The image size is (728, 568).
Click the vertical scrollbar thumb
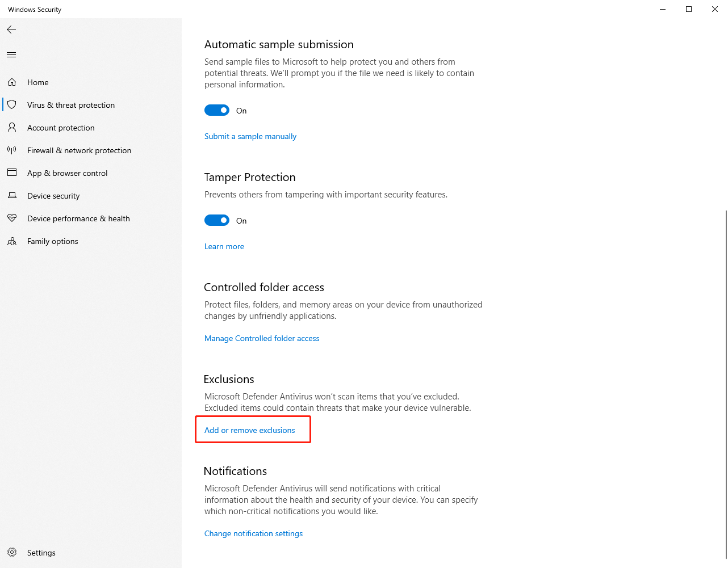click(x=725, y=384)
